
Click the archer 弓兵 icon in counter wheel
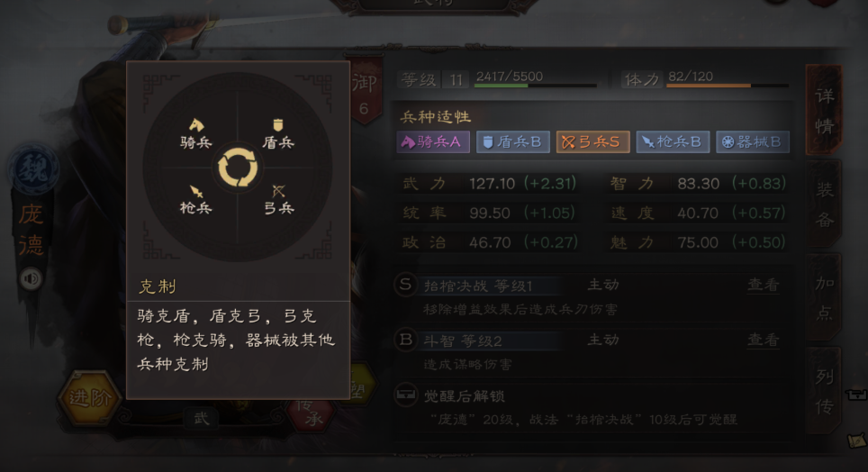[x=278, y=191]
